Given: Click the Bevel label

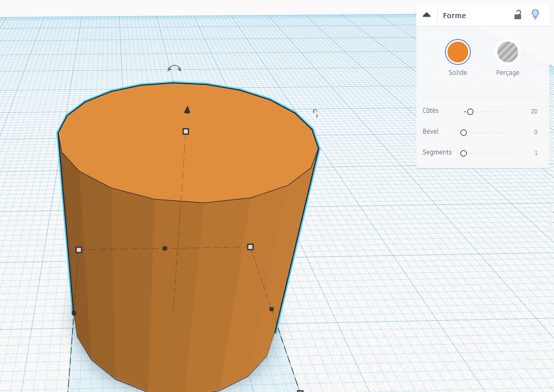Looking at the screenshot, I should pyautogui.click(x=430, y=132).
